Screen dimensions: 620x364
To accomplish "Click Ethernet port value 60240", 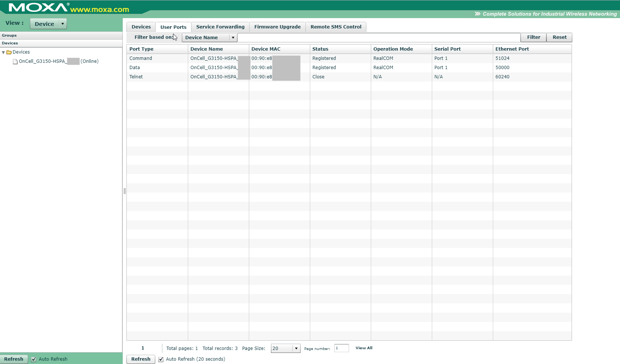I will point(502,77).
